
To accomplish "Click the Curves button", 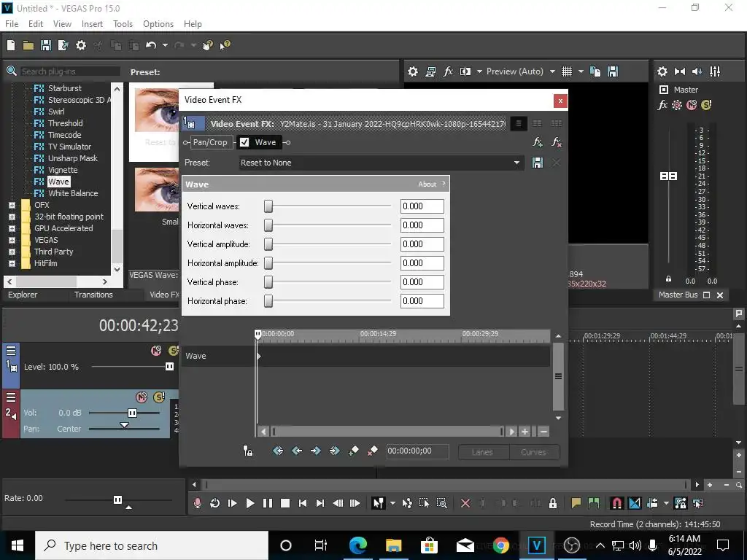I will pyautogui.click(x=534, y=452).
